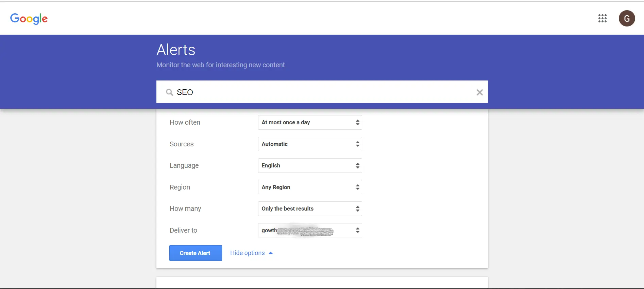Click the 'Sources' label
Image resolution: width=644 pixels, height=289 pixels.
[182, 144]
